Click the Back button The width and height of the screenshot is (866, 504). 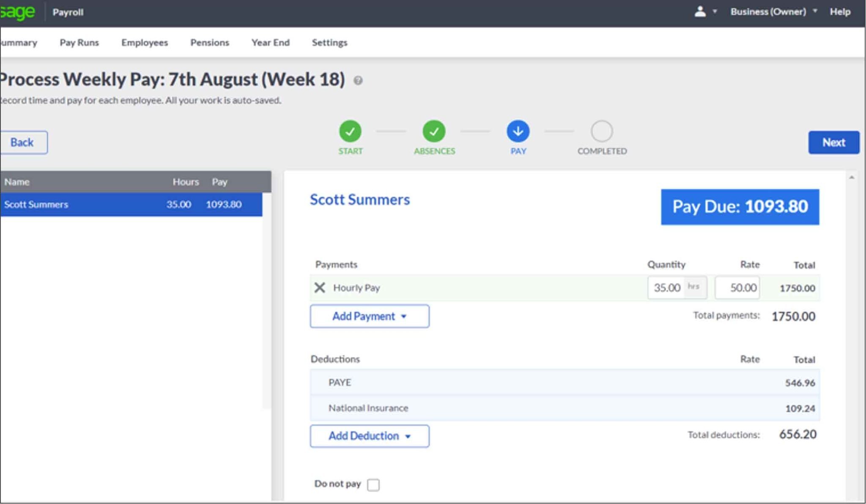[22, 142]
